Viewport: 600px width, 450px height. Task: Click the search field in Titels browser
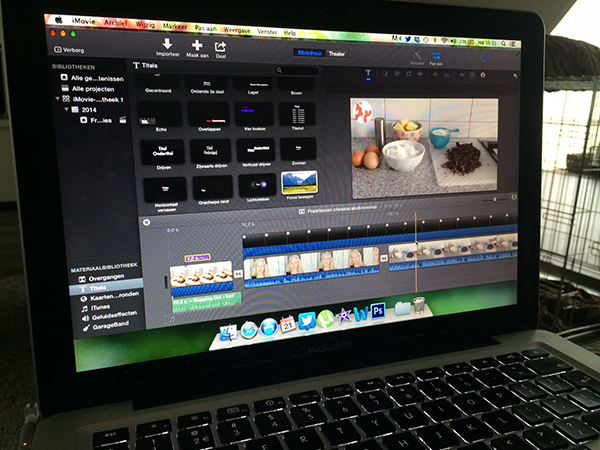tap(297, 70)
